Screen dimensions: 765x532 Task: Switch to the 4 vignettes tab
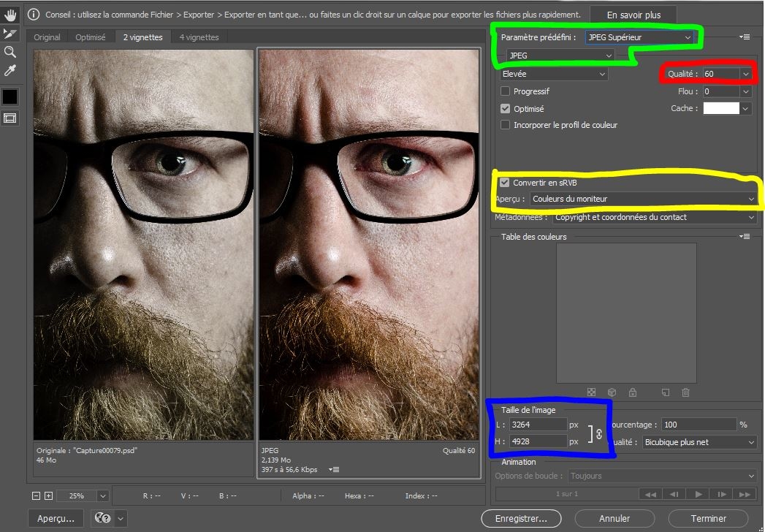199,37
